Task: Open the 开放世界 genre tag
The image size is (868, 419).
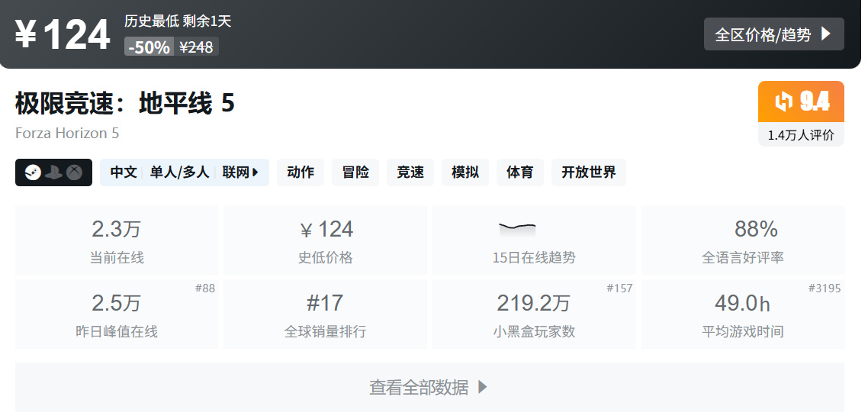Action: click(589, 172)
